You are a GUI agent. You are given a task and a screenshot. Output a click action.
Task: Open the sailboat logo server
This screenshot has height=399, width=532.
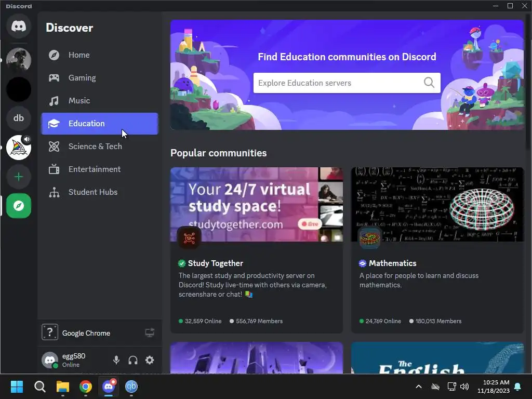[19, 148]
